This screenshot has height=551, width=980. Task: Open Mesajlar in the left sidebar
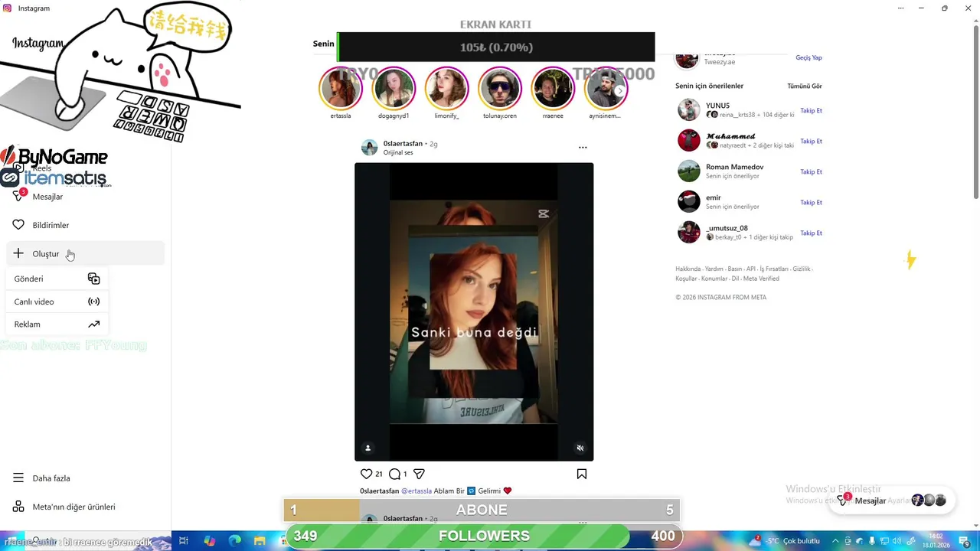point(47,197)
